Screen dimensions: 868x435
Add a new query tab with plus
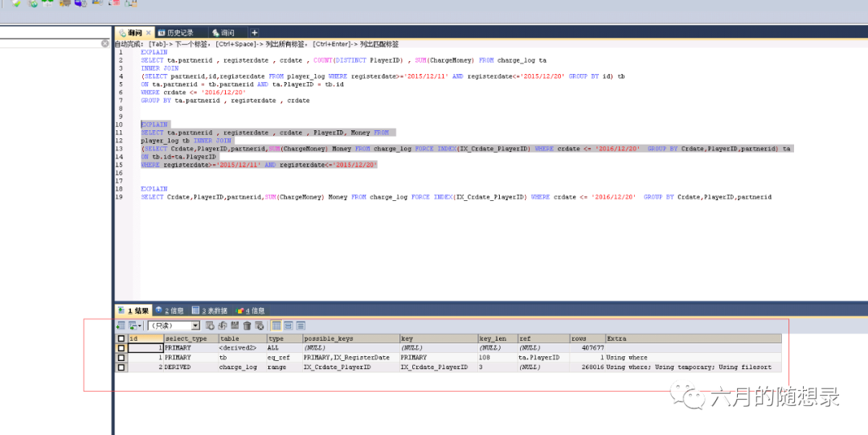254,33
